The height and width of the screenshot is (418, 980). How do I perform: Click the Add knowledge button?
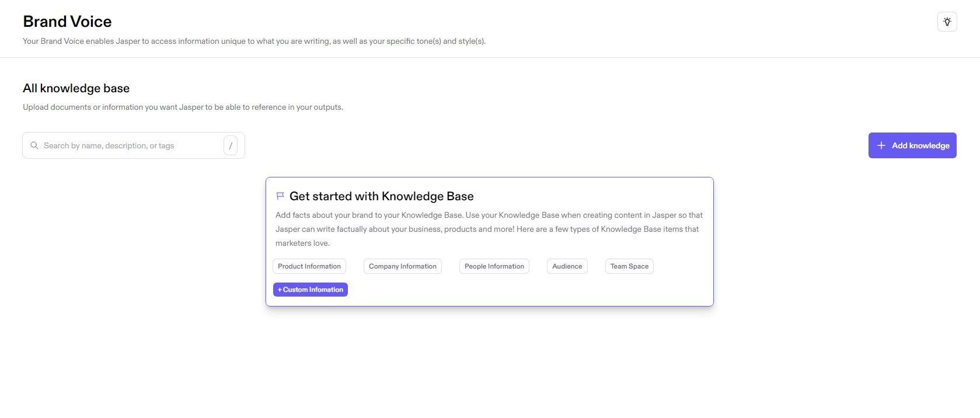click(x=912, y=145)
